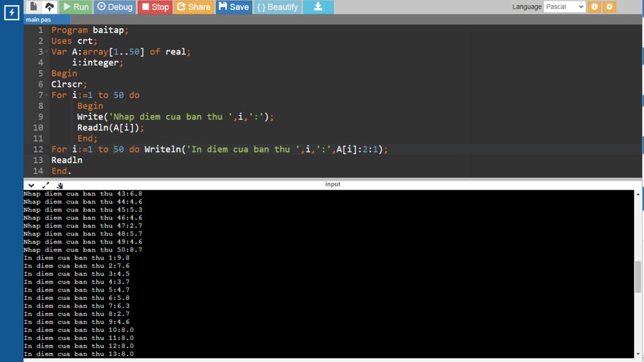This screenshot has height=362, width=644.
Task: Open the Language dropdown set to Pascal
Action: pyautogui.click(x=564, y=6)
